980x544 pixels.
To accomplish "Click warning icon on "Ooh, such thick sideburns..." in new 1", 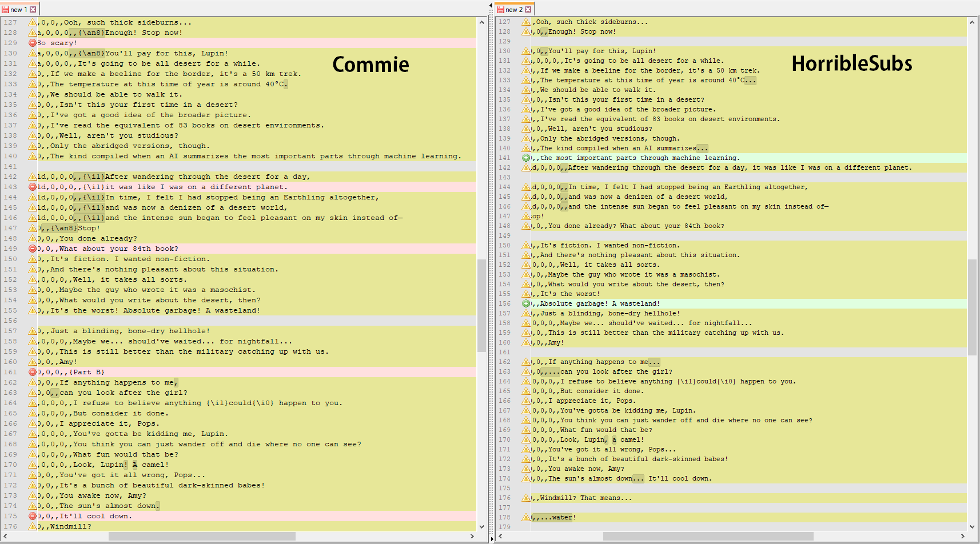I will 33,22.
